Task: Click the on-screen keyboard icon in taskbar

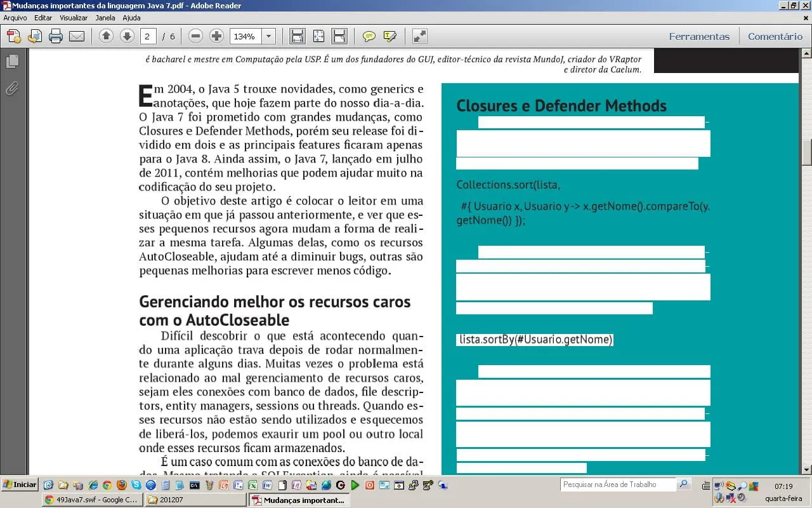Action: tap(706, 486)
